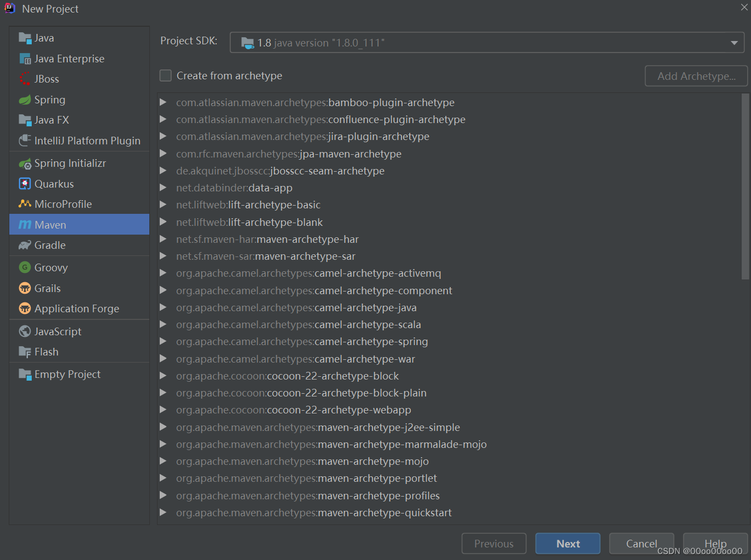Expand jbosscc-seam-archetype entry
The image size is (751, 560).
163,171
